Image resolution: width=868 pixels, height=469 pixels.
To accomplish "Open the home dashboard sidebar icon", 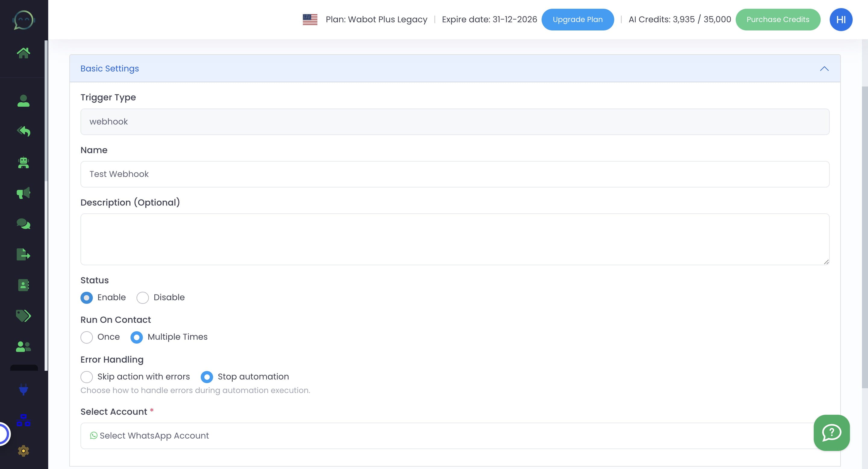I will (23, 53).
